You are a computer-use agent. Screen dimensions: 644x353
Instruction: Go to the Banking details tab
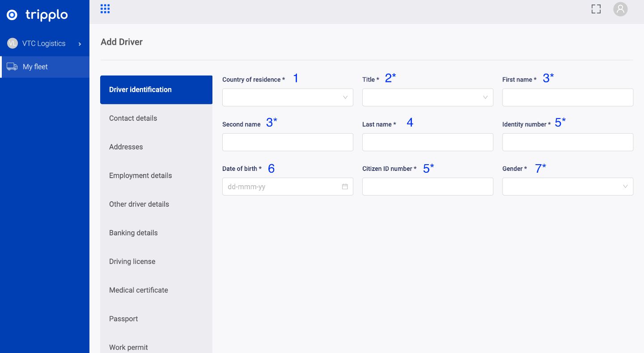pos(133,233)
